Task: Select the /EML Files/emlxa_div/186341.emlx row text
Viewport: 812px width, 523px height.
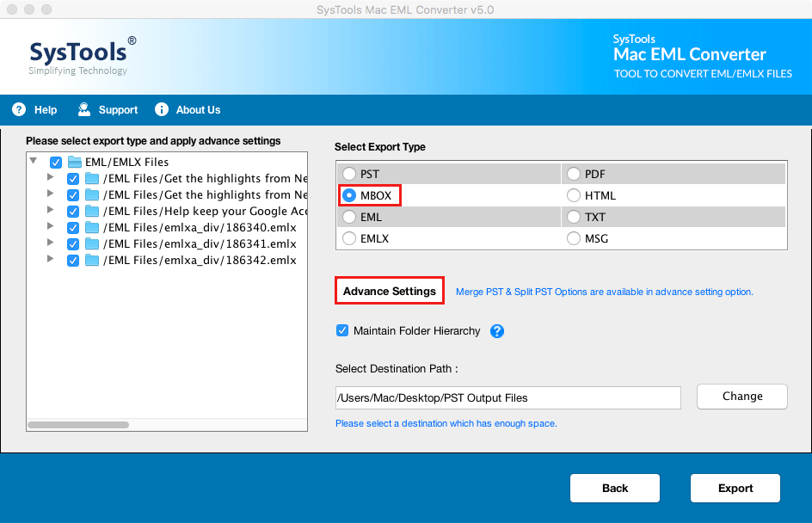Action: pyautogui.click(x=200, y=244)
